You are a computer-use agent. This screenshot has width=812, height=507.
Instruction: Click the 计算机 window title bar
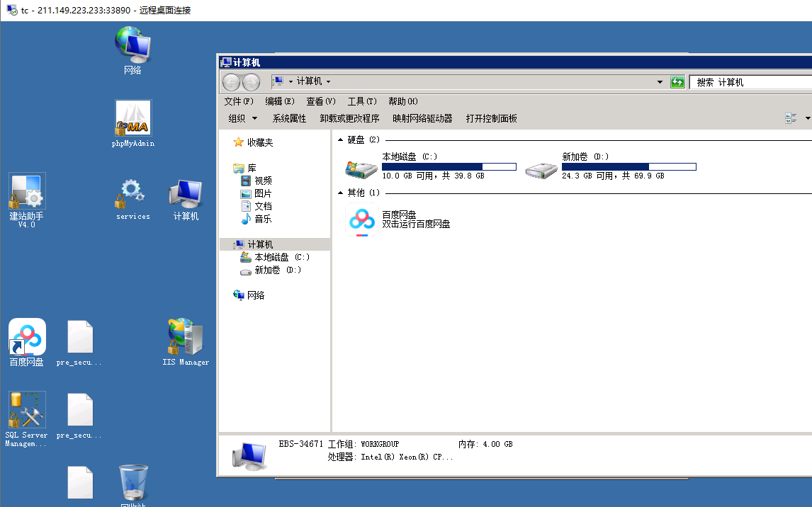(515, 62)
